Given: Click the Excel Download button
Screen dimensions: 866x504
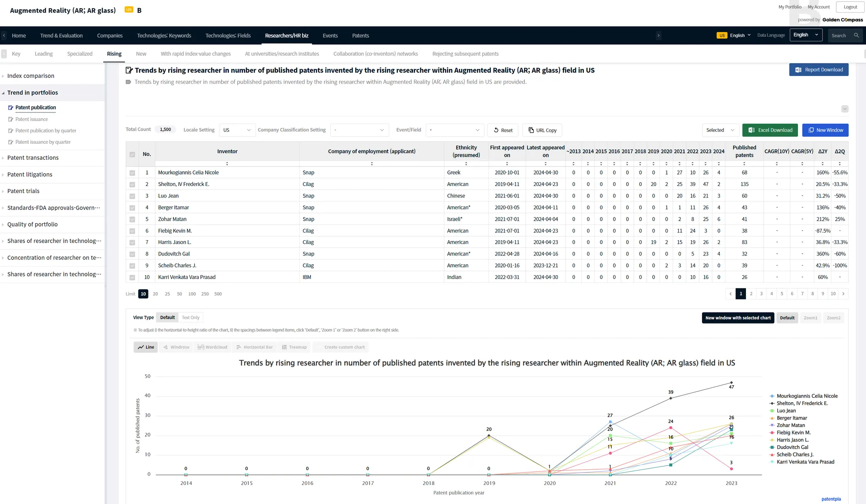Looking at the screenshot, I should tap(770, 130).
